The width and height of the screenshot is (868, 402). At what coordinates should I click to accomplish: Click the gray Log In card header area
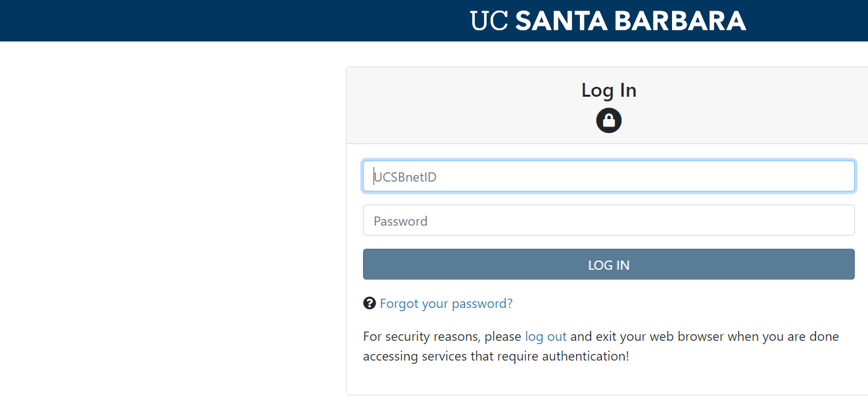click(x=460, y=105)
